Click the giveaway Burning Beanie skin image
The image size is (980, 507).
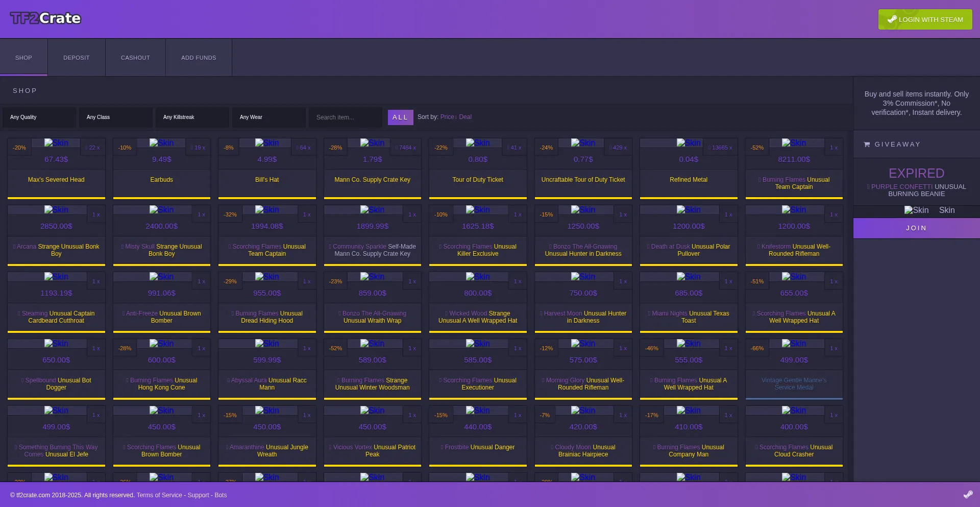click(x=916, y=210)
